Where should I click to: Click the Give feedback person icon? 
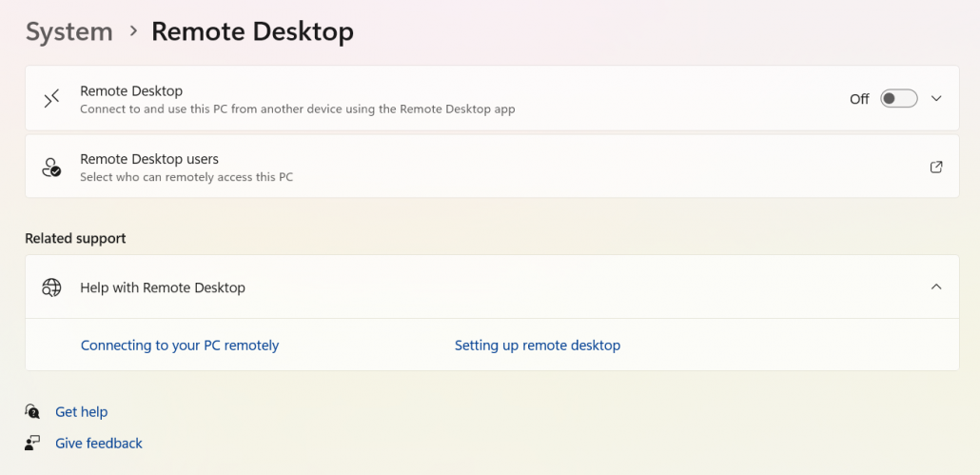click(33, 444)
